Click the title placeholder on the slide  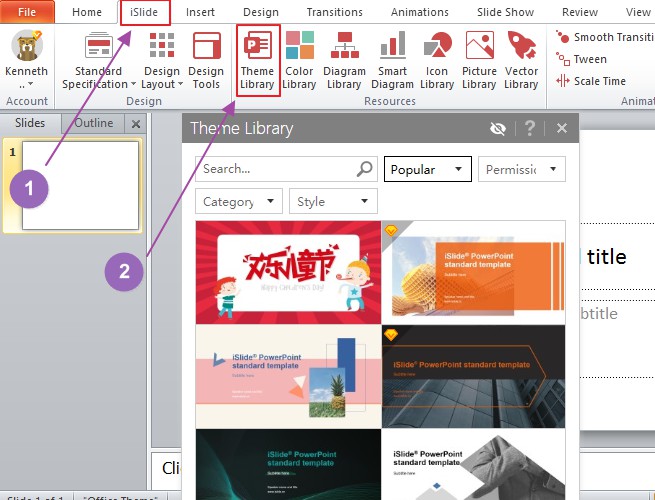[x=617, y=256]
